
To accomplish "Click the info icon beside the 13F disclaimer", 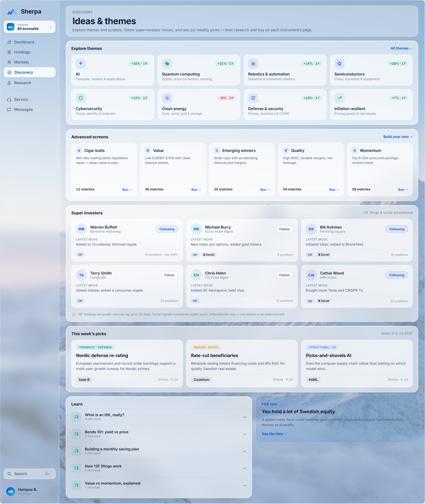I will pyautogui.click(x=74, y=314).
